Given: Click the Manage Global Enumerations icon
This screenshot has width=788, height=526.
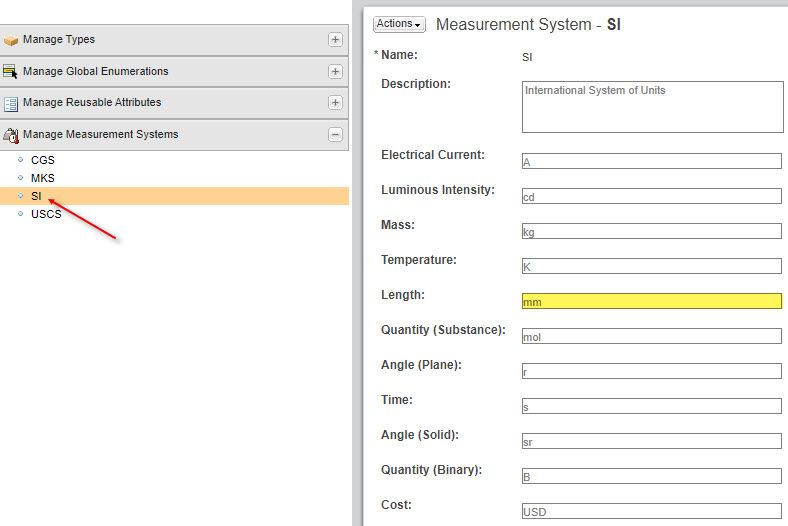Looking at the screenshot, I should [x=11, y=71].
